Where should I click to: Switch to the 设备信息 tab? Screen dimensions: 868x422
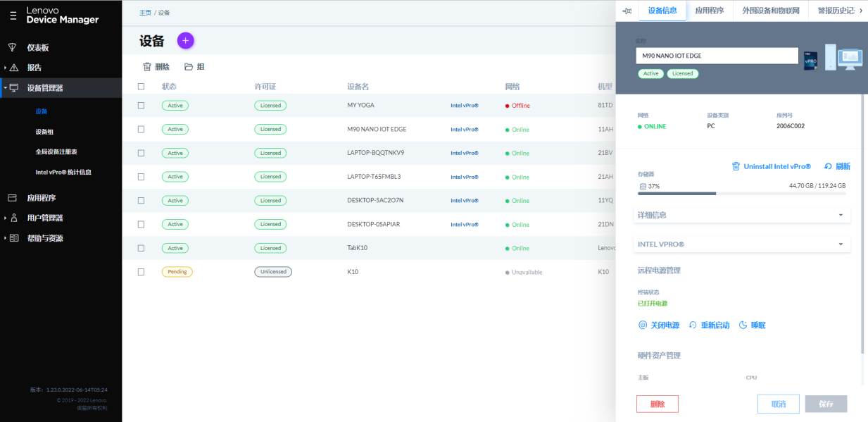click(x=662, y=11)
